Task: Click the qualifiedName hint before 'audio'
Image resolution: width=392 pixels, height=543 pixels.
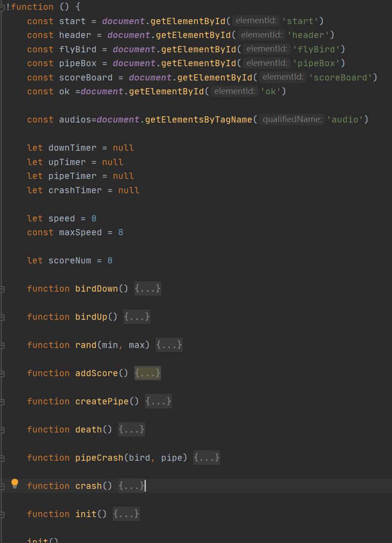Action: (292, 120)
